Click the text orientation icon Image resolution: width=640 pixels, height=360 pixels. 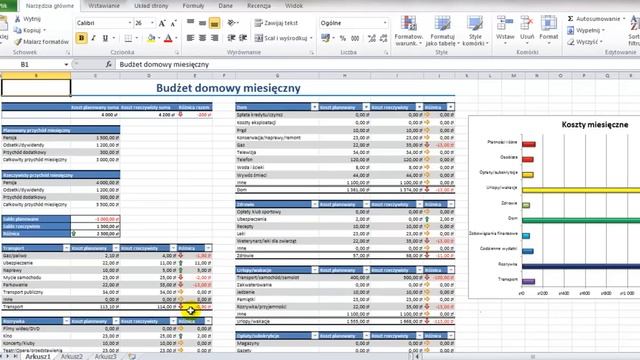point(232,23)
